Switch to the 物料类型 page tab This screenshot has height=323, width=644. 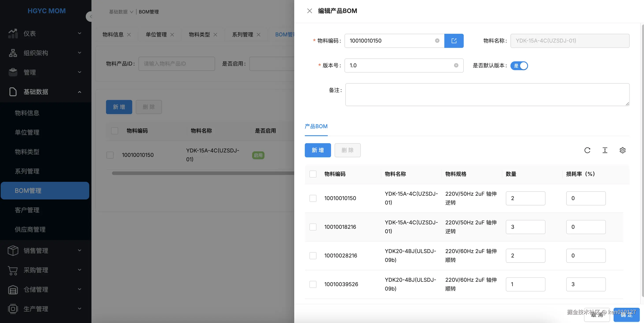pyautogui.click(x=199, y=34)
